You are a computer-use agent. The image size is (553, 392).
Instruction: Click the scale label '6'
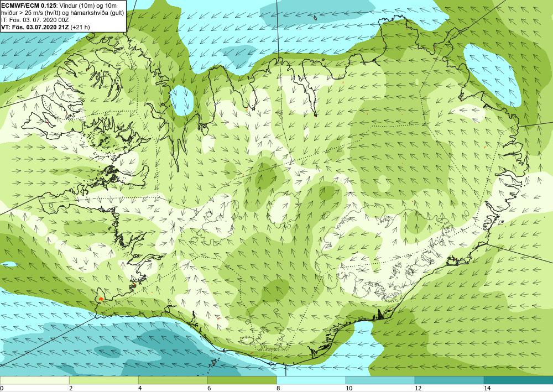coord(209,388)
